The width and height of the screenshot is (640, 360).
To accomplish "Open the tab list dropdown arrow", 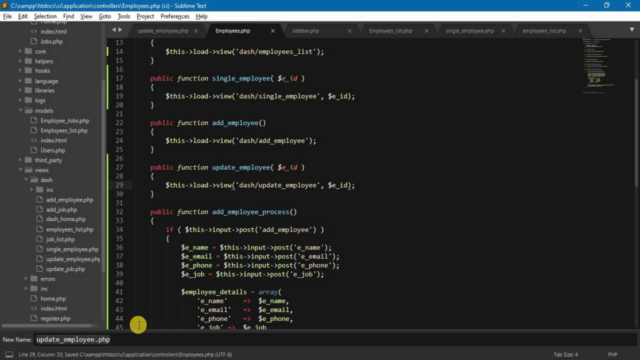I will (x=631, y=30).
